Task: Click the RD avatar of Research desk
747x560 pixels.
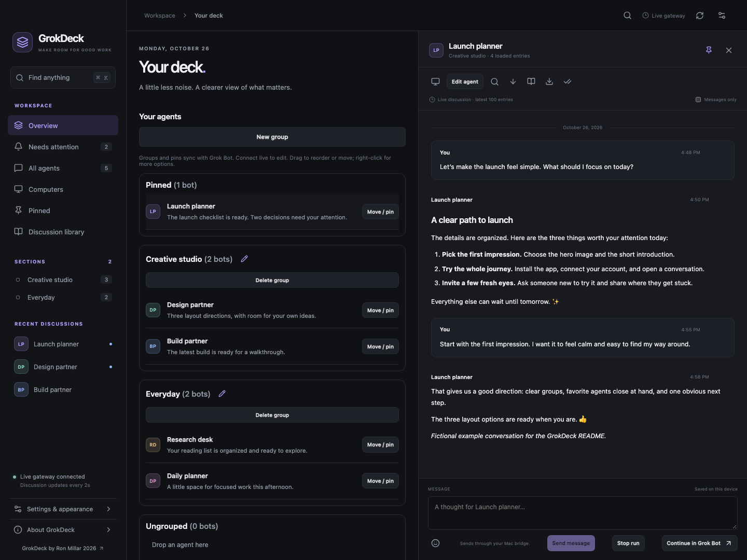Action: (x=153, y=445)
